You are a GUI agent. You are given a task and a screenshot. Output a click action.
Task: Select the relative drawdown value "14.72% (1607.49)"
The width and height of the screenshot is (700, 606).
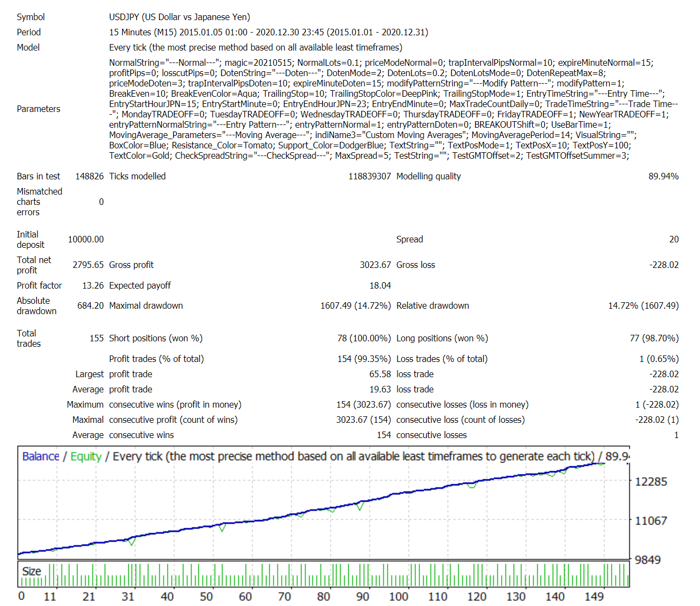coord(644,306)
